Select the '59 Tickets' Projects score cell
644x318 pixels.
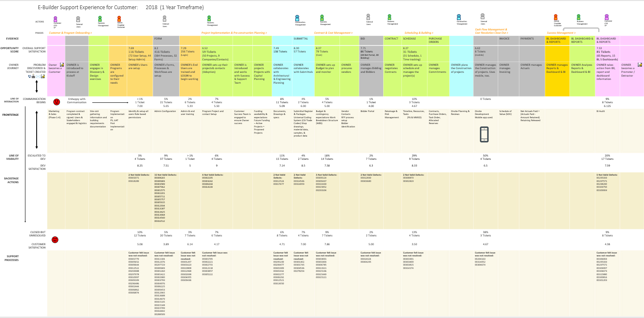pyautogui.click(x=216, y=54)
